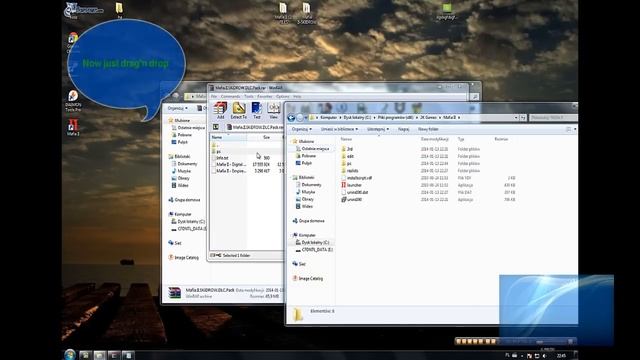Click the Mafia 2 desktop shortcut icon

(x=73, y=127)
